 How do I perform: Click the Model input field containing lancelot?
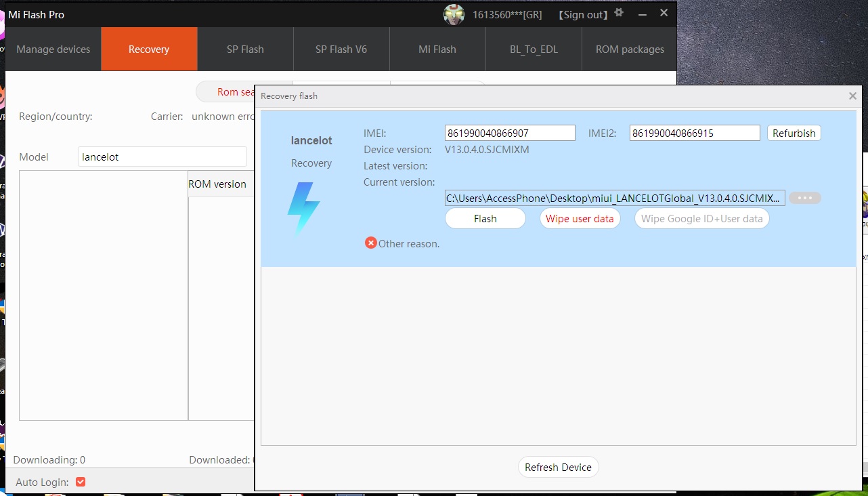pos(162,157)
